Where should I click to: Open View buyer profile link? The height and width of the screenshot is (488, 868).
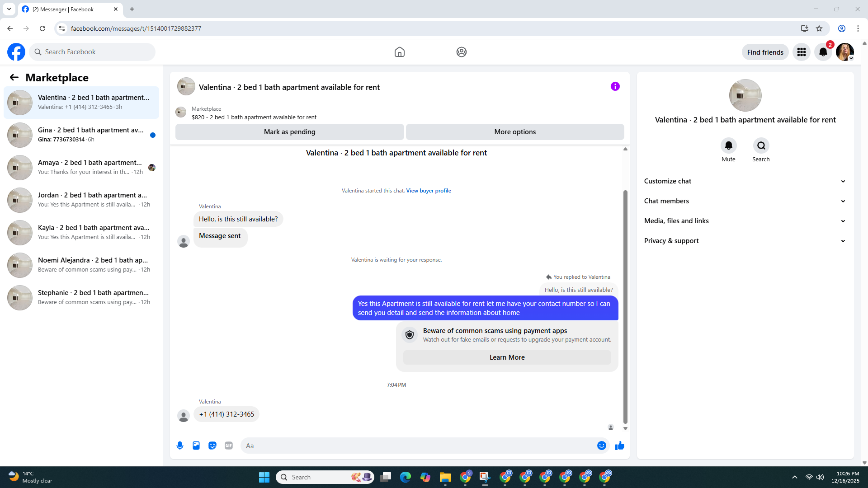pyautogui.click(x=429, y=191)
